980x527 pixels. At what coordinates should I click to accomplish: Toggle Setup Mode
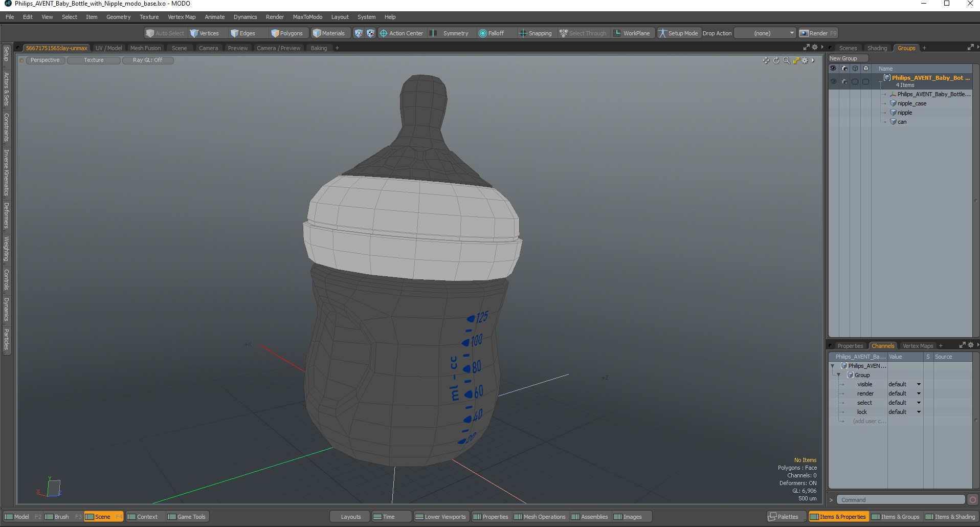coord(679,33)
